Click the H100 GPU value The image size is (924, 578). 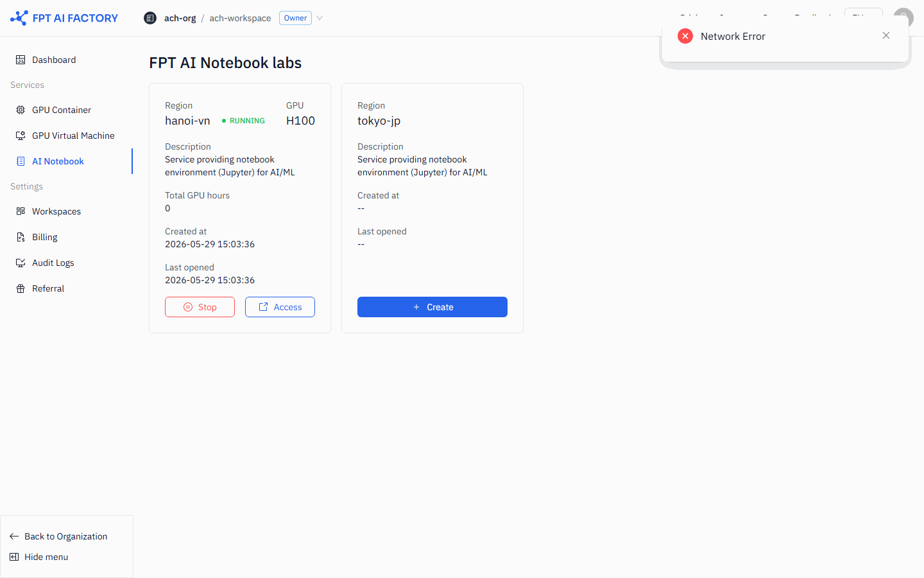[300, 121]
